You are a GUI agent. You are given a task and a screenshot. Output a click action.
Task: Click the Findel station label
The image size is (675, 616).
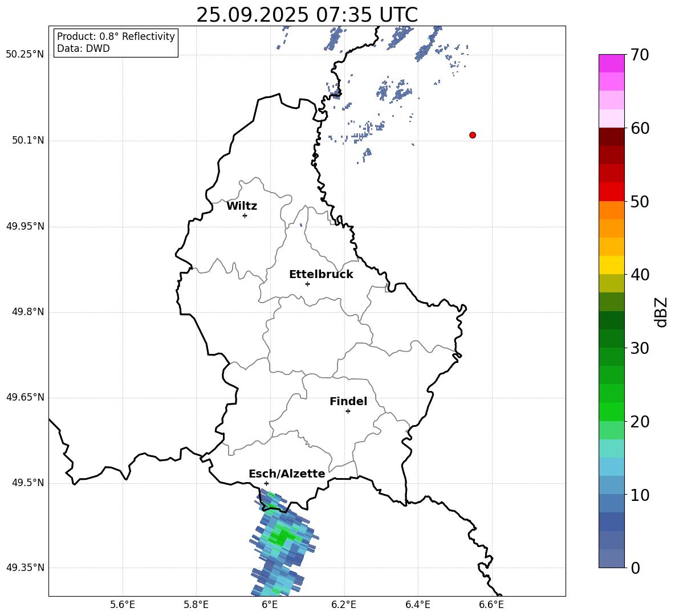pyautogui.click(x=348, y=401)
